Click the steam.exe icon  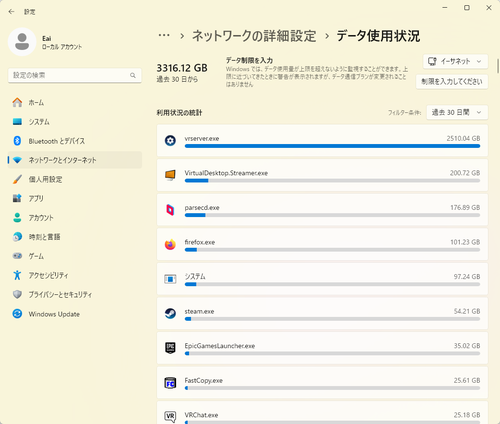click(170, 313)
